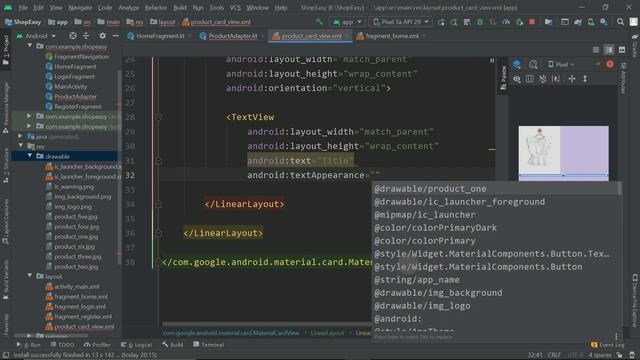Open the SDK Manager icon

tap(604, 22)
